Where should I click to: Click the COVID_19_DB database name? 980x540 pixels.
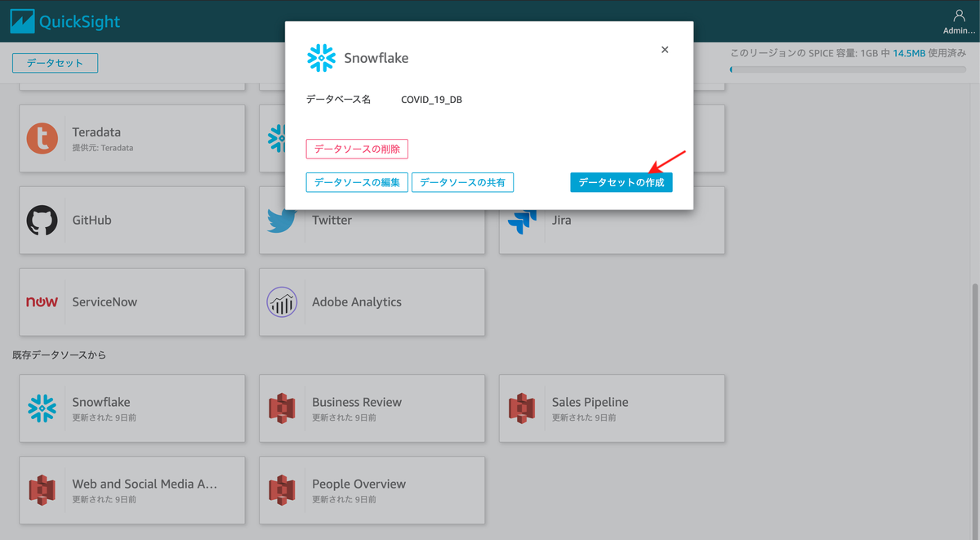[431, 100]
